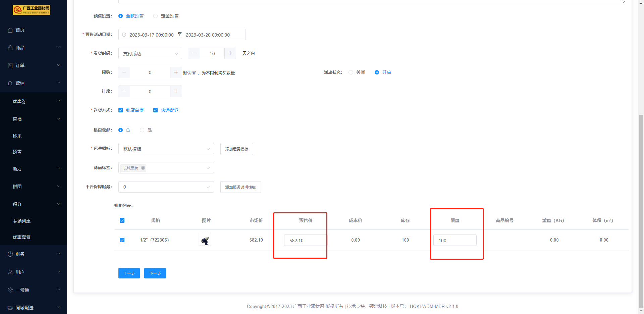The height and width of the screenshot is (314, 644).
Task: Increase sort order with plus button
Action: [176, 91]
